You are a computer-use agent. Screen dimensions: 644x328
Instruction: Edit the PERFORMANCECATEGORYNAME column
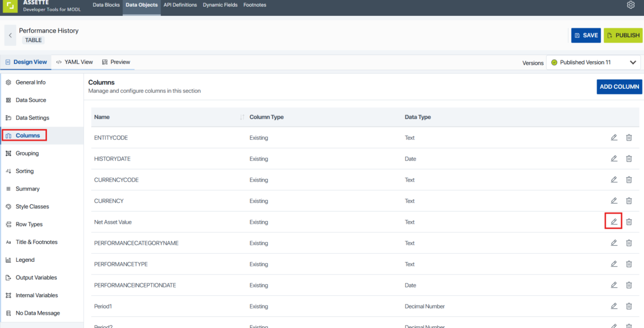pyautogui.click(x=614, y=243)
